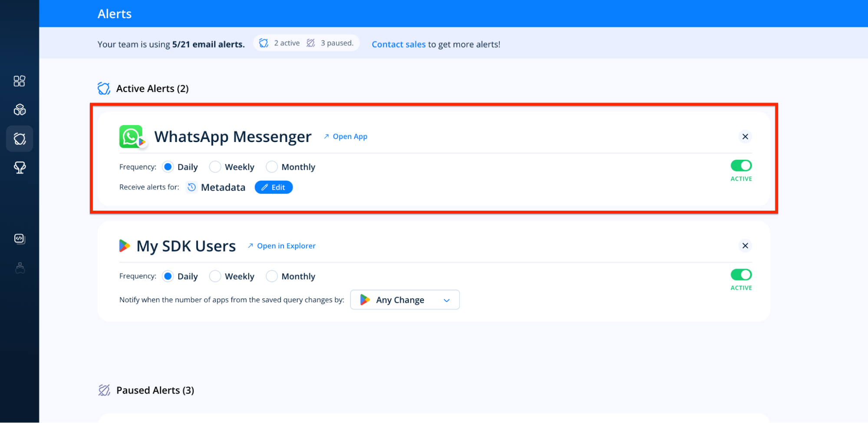Click the Google Play icon beside My SDK Users
868x423 pixels.
pyautogui.click(x=125, y=246)
